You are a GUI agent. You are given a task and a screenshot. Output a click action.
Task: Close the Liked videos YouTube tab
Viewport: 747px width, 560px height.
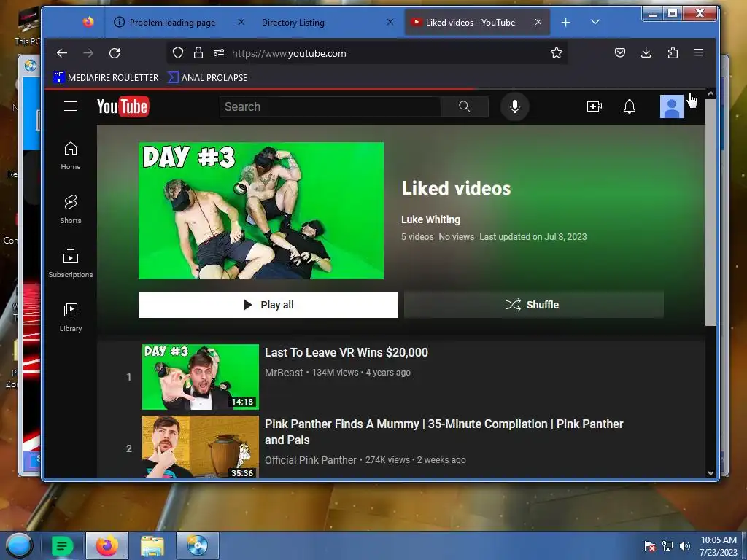(x=538, y=22)
